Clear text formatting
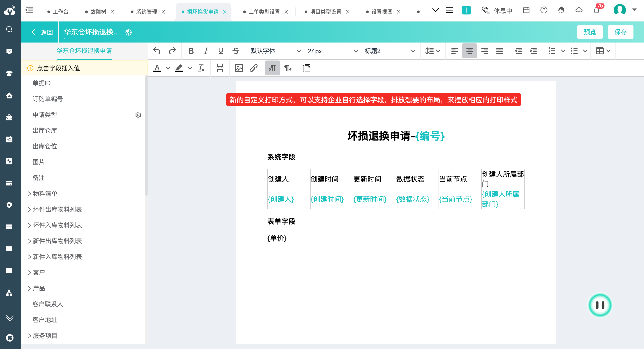This screenshot has height=349, width=644. coord(201,68)
